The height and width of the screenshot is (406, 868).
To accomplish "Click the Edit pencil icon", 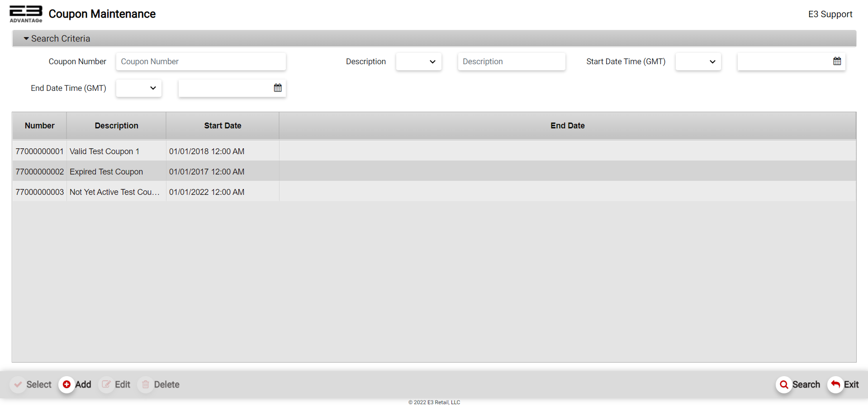I will 106,384.
